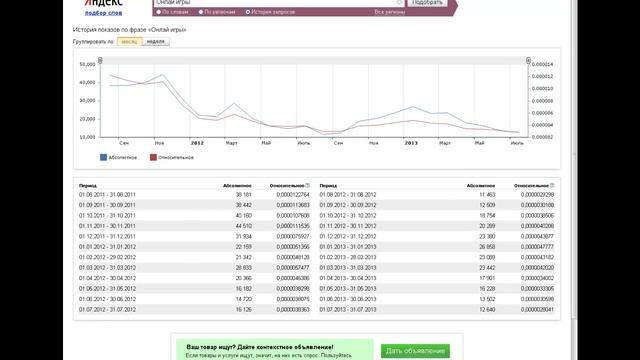Select the 'По регионам' radio option
The width and height of the screenshot is (640, 360).
point(201,12)
